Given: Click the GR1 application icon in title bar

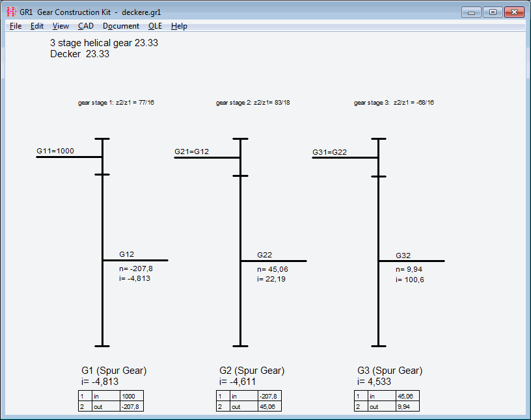Looking at the screenshot, I should (x=11, y=12).
